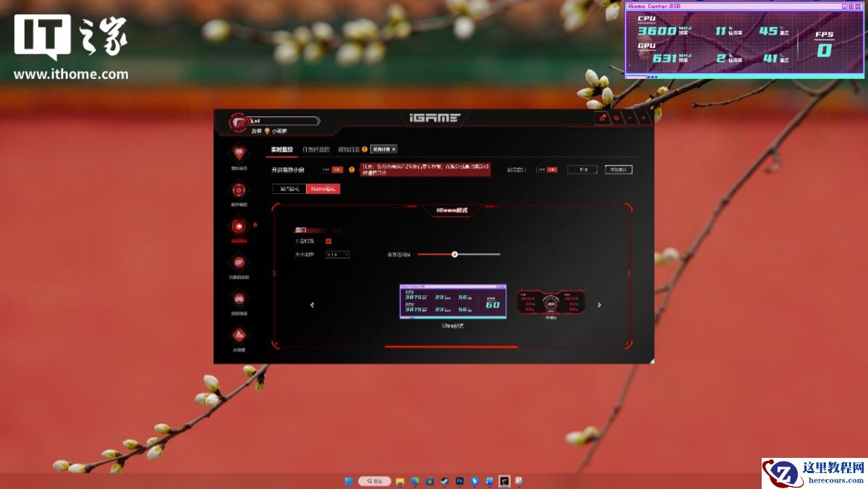Viewport: 868px width, 489px height.
Task: Open the graphics card sidebar icon
Action: point(239,262)
